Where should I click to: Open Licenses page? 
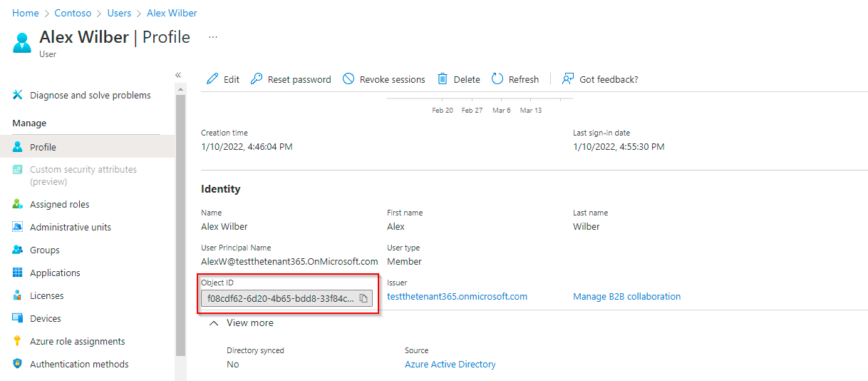pyautogui.click(x=47, y=295)
